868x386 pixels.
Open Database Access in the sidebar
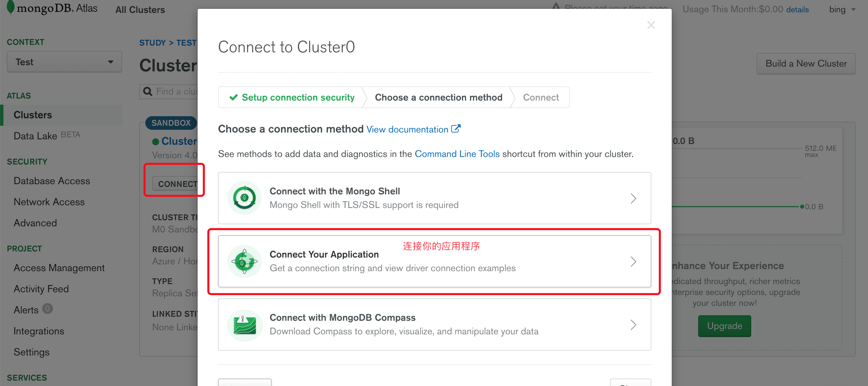(x=52, y=181)
